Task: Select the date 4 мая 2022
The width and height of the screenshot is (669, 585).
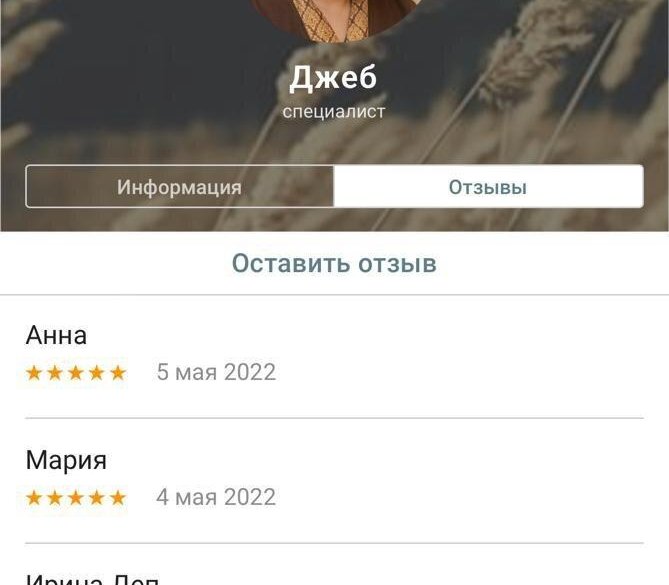Action: click(216, 497)
